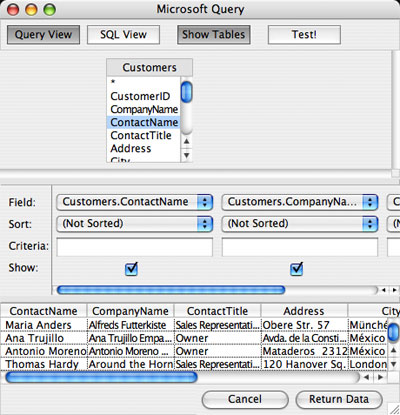Image resolution: width=400 pixels, height=415 pixels.
Task: Select Owner cell in Ana Trujillo row
Action: (217, 338)
